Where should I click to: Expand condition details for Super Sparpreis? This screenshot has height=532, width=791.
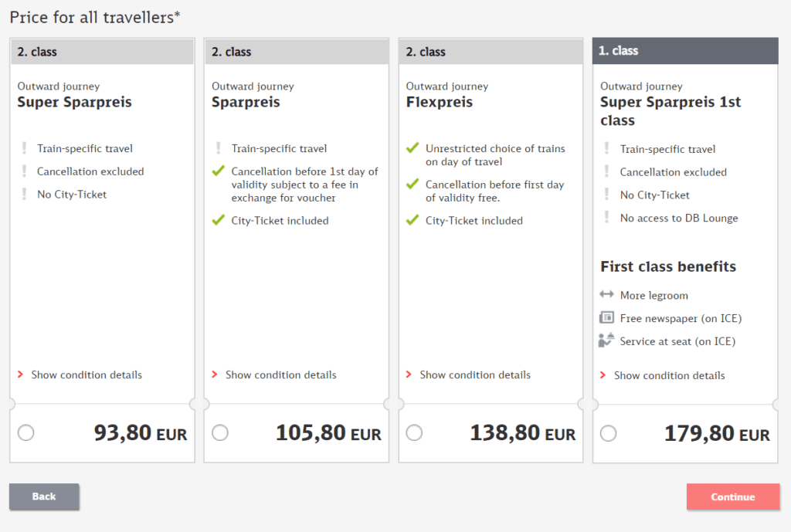pyautogui.click(x=87, y=375)
